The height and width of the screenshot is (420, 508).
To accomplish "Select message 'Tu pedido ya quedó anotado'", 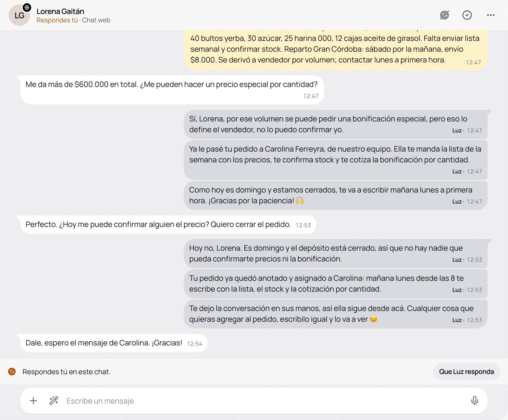I will (336, 284).
